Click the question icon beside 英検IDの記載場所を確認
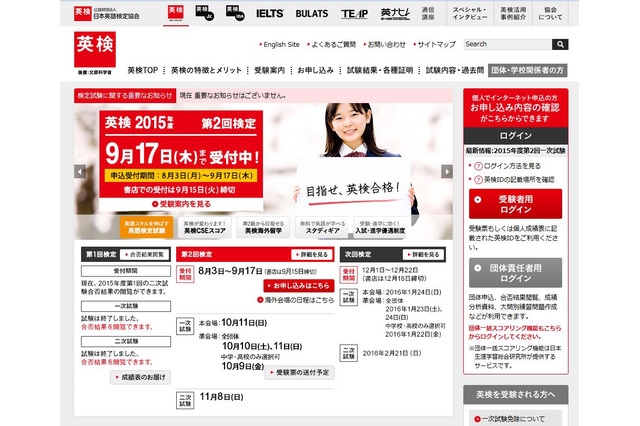Image resolution: width=640 pixels, height=426 pixels. (478, 180)
